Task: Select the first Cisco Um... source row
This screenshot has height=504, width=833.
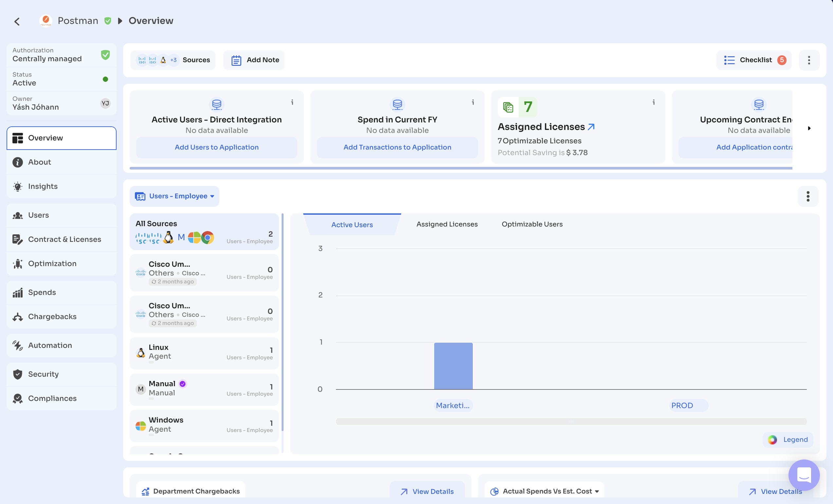Action: [204, 273]
